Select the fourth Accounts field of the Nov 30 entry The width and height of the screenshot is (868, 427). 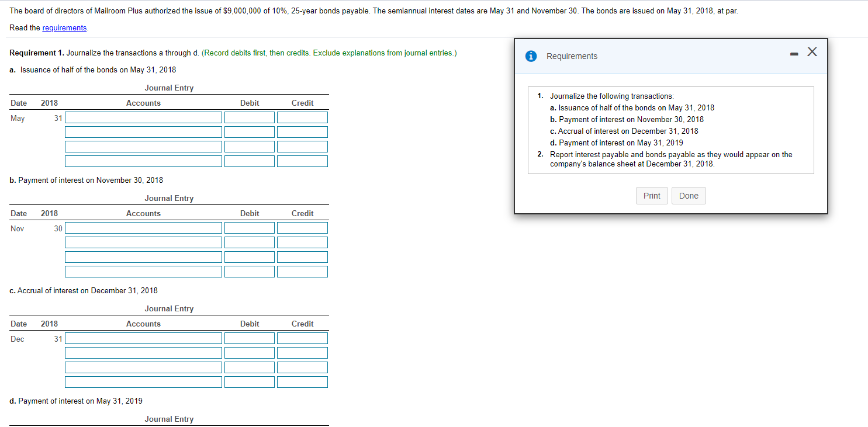coord(144,272)
